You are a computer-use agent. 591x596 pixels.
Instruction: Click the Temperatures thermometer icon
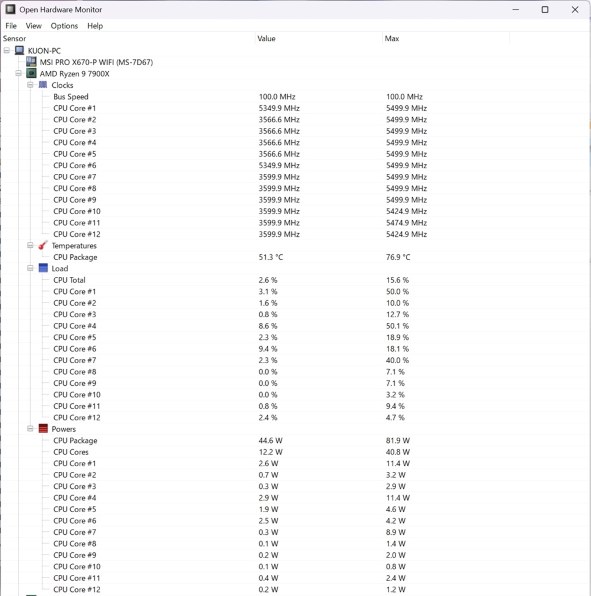[43, 245]
